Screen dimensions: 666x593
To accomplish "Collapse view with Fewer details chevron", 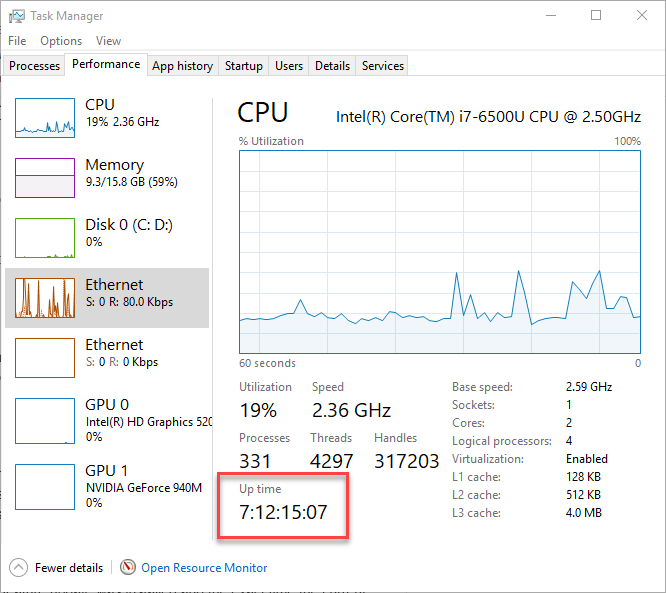I will (x=19, y=567).
